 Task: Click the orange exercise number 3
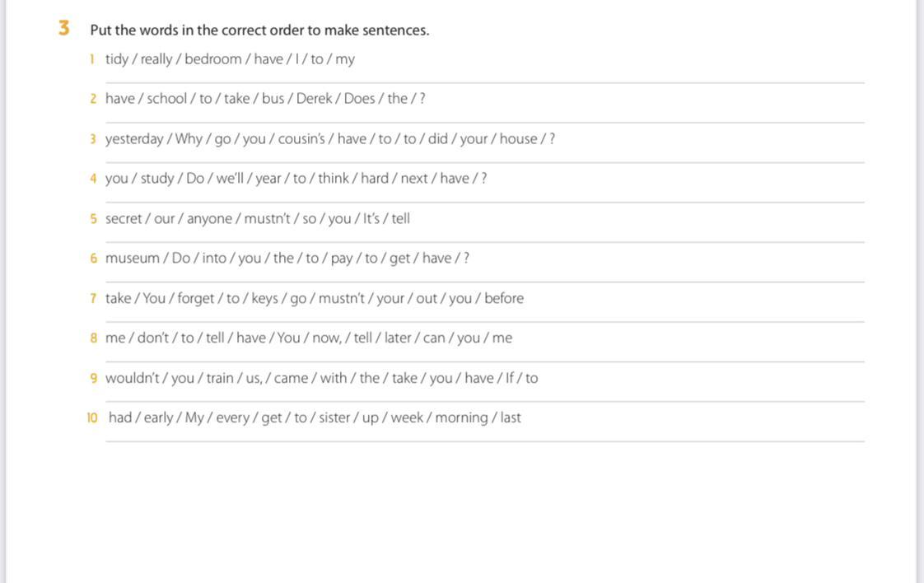(63, 28)
